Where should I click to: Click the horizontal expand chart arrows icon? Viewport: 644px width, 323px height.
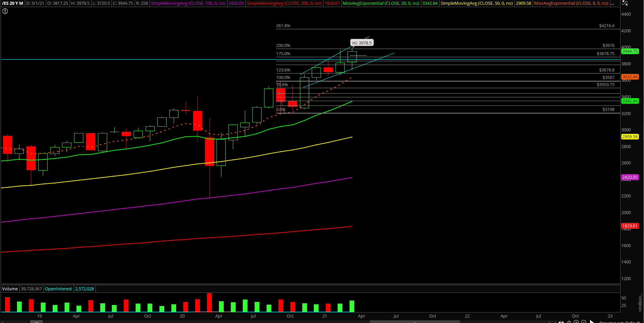tap(561, 322)
